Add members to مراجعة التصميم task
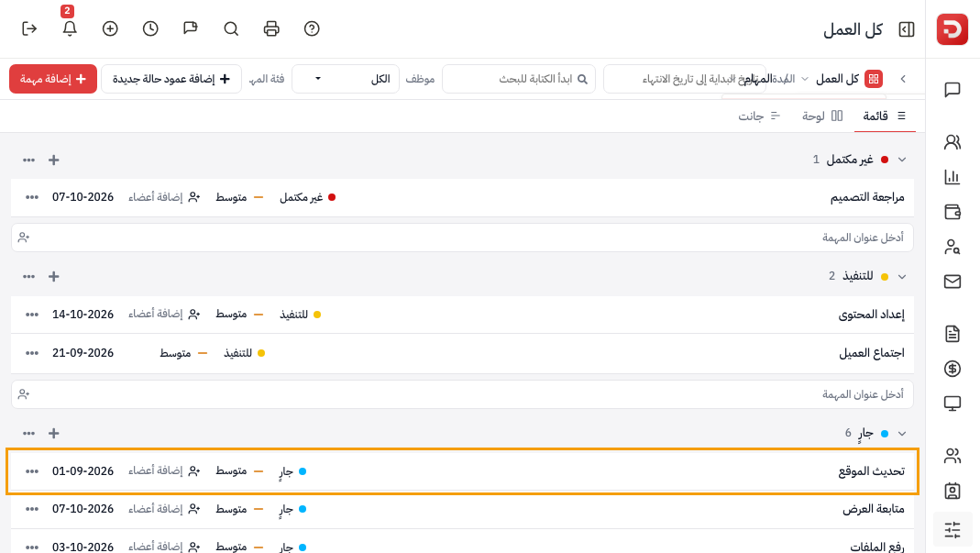The height and width of the screenshot is (553, 980). click(x=164, y=197)
